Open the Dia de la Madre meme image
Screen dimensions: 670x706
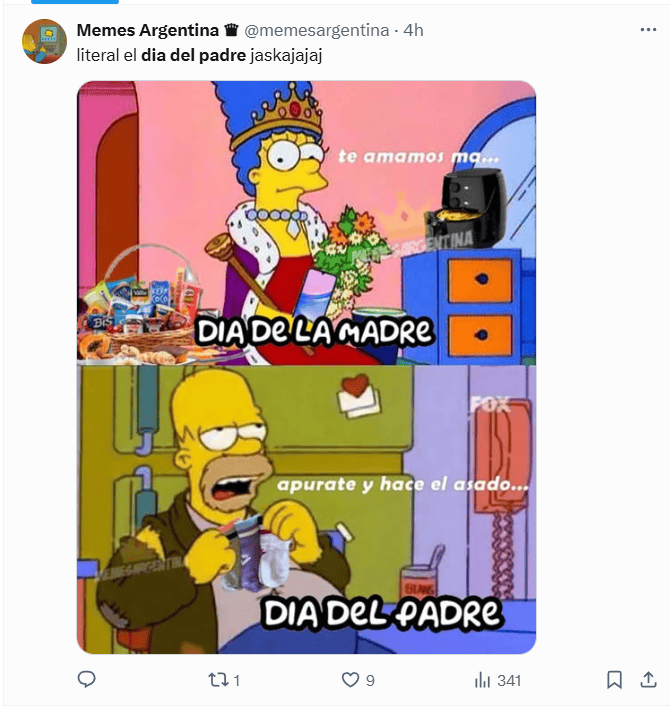click(x=306, y=223)
